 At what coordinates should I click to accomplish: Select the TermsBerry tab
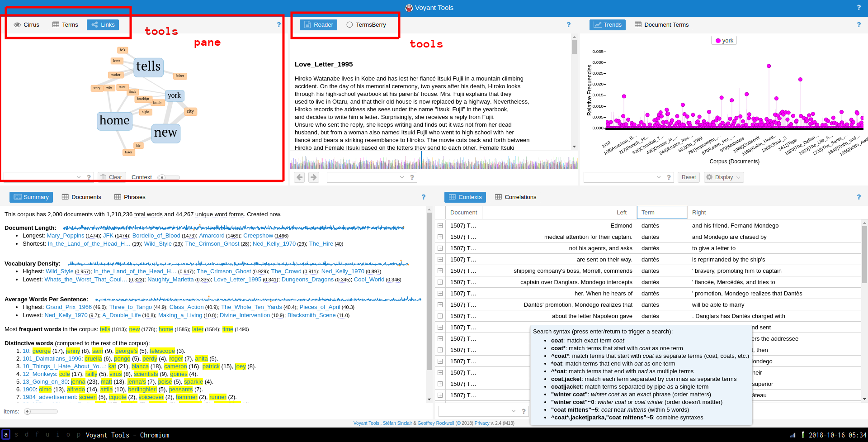(x=366, y=25)
